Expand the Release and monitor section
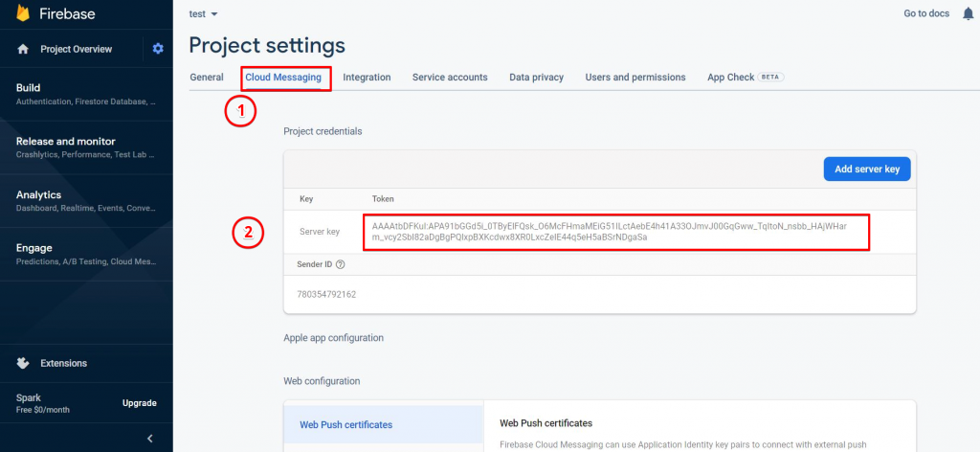 click(86, 147)
